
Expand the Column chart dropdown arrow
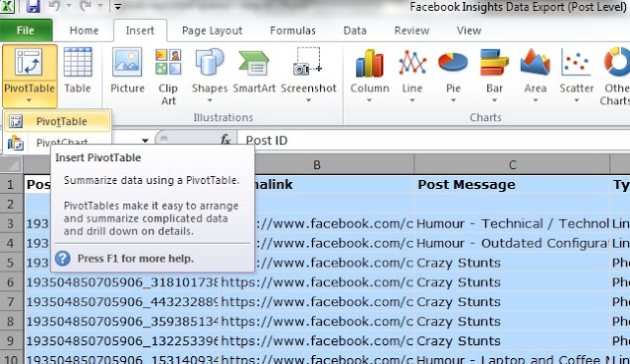[x=369, y=100]
